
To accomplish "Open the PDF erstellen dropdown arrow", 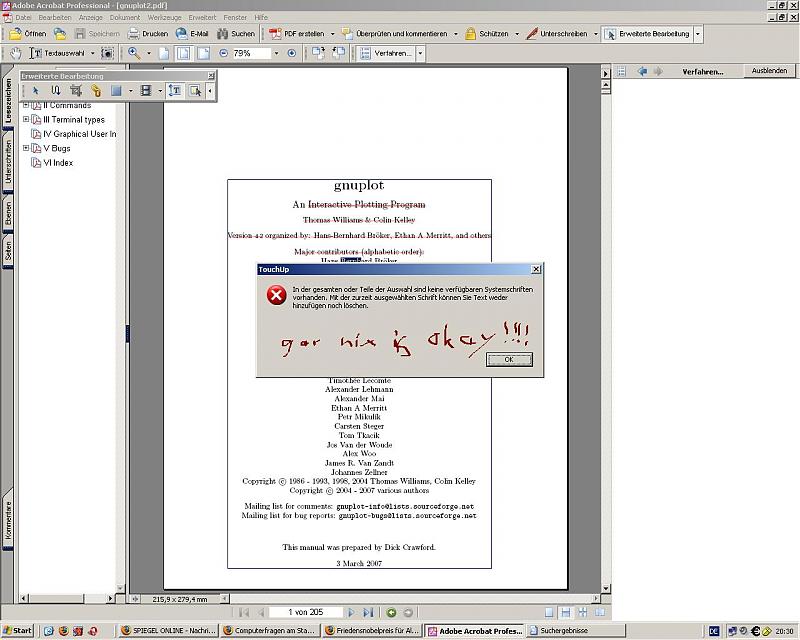I will (332, 34).
